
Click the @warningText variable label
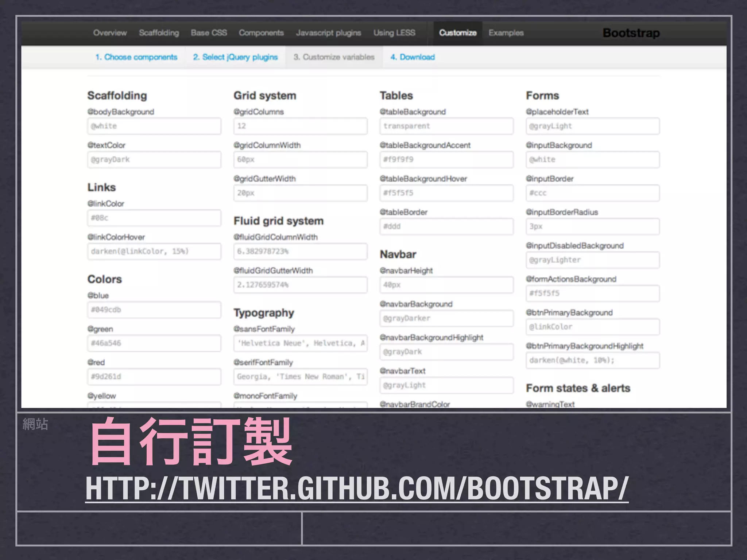click(x=550, y=404)
